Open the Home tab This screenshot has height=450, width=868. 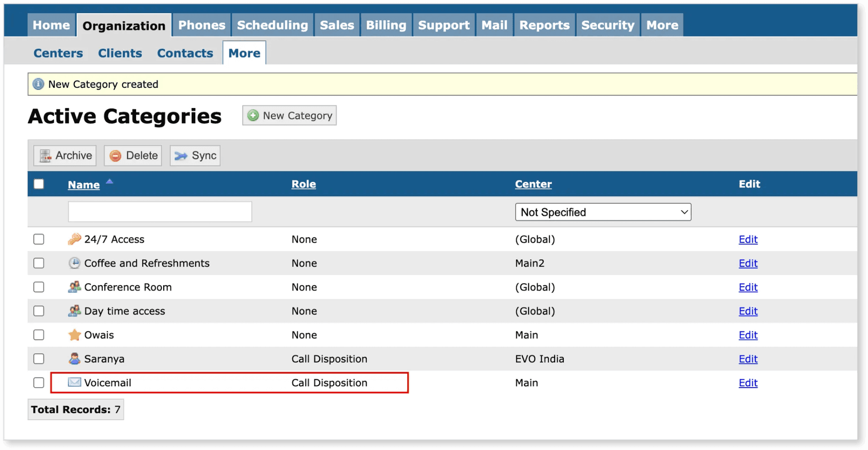point(51,25)
